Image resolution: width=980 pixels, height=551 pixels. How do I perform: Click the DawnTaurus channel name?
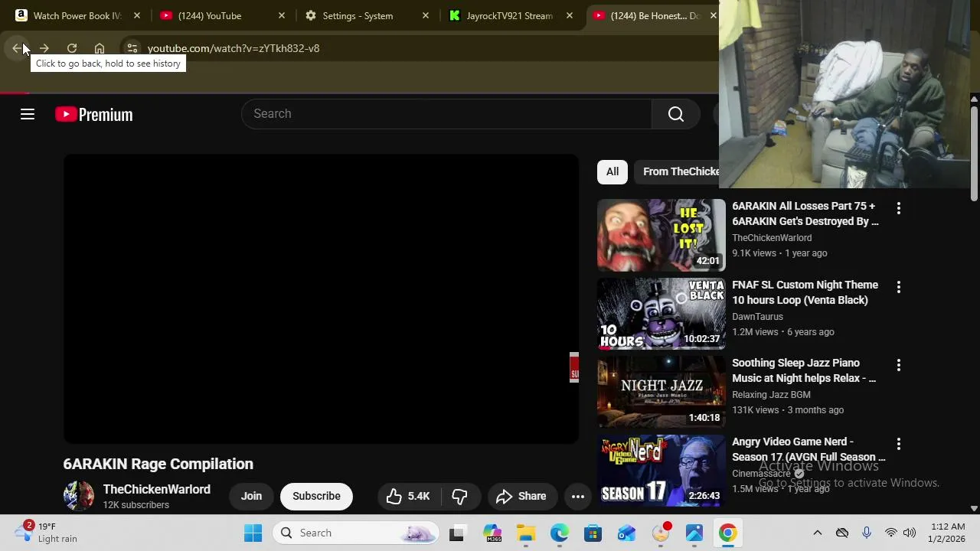(x=757, y=317)
